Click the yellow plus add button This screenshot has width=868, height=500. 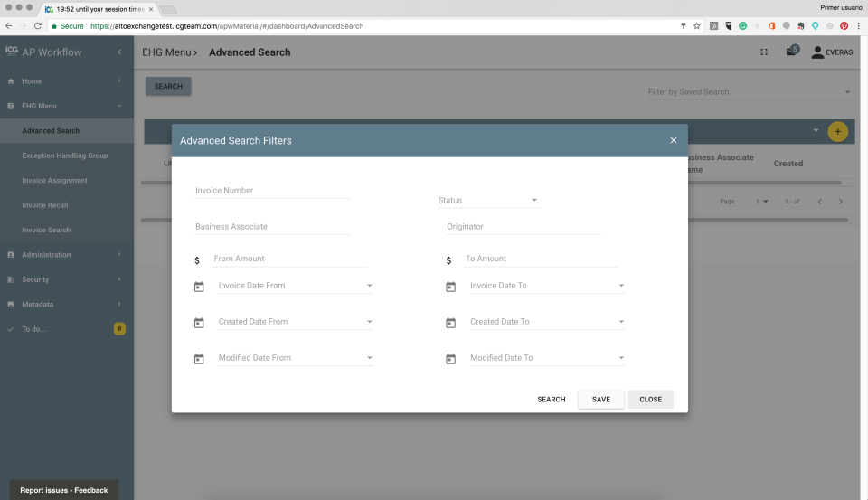[x=837, y=132]
